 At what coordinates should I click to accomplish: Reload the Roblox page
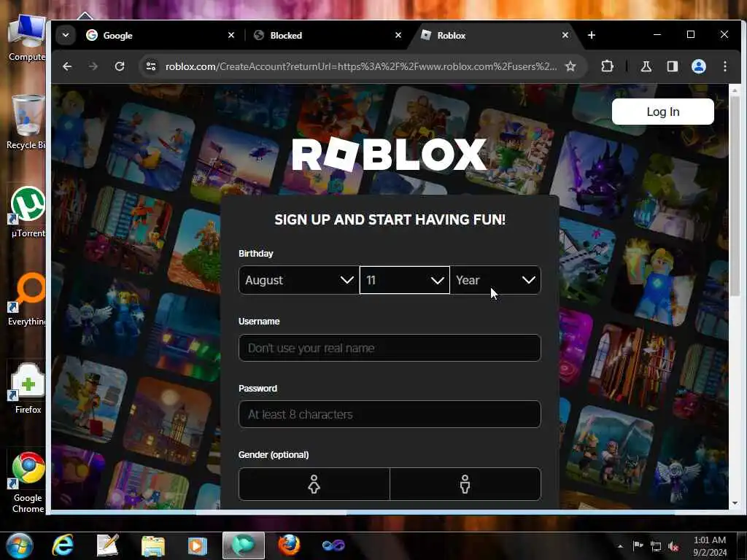pos(120,66)
